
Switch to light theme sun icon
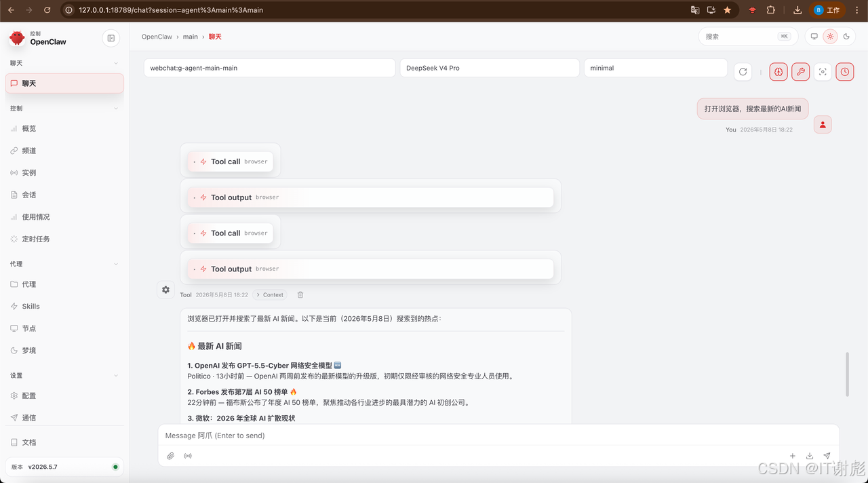point(830,37)
